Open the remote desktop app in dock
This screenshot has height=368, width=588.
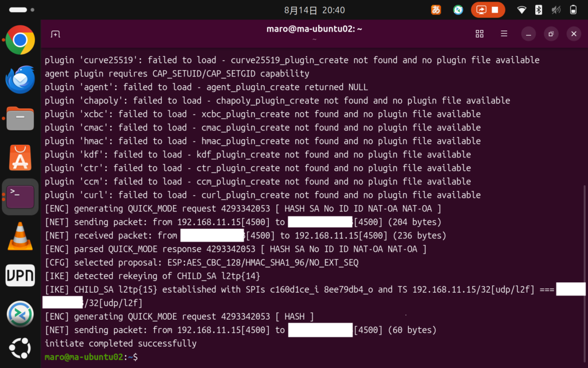[x=20, y=315]
